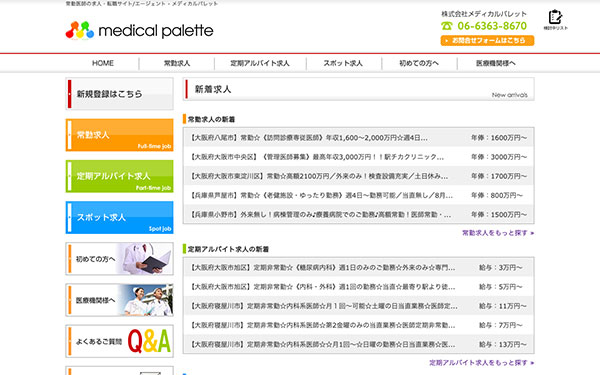Open the 初めての方へ sidebar banner with doctor

point(119,259)
